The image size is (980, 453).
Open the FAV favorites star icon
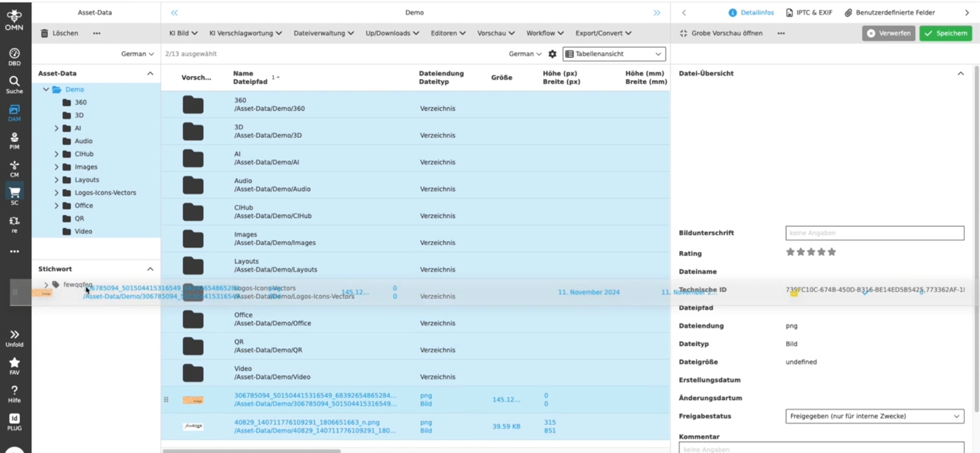[14, 366]
